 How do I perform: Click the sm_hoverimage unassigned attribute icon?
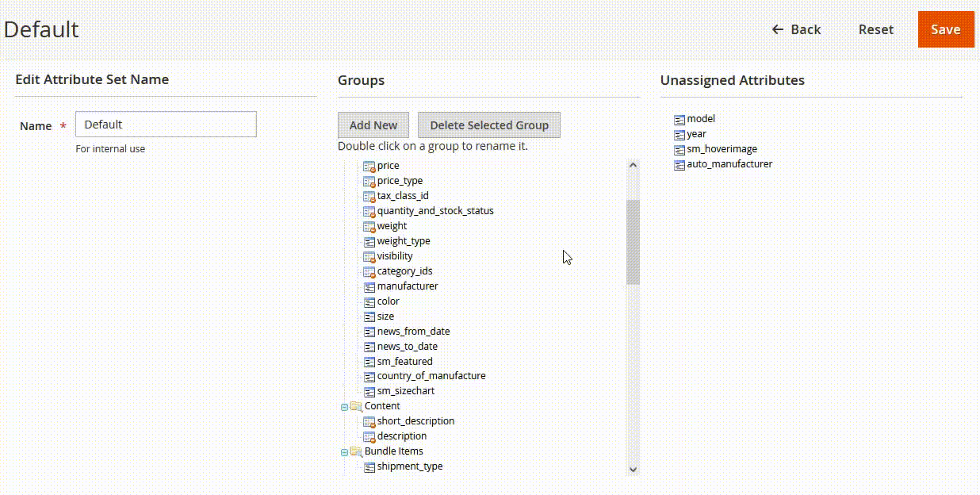pos(679,150)
